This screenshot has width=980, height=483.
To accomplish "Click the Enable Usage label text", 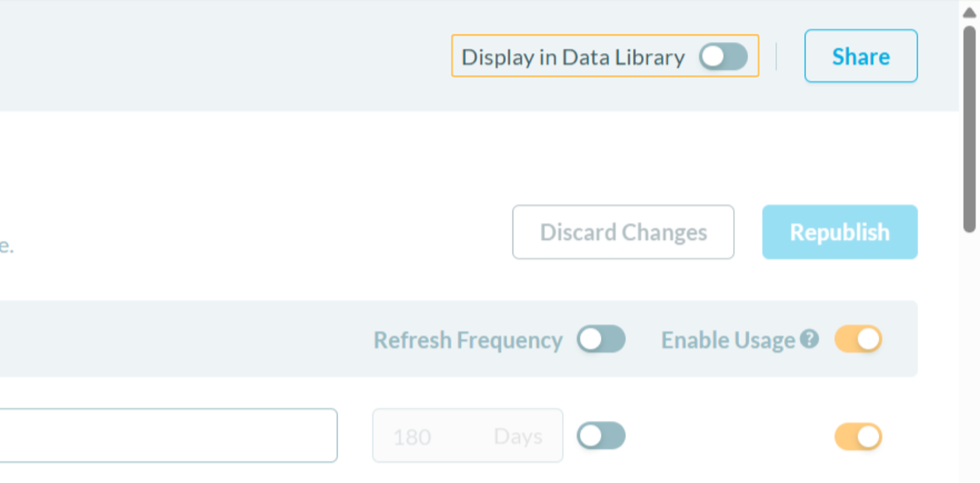I will coord(727,340).
